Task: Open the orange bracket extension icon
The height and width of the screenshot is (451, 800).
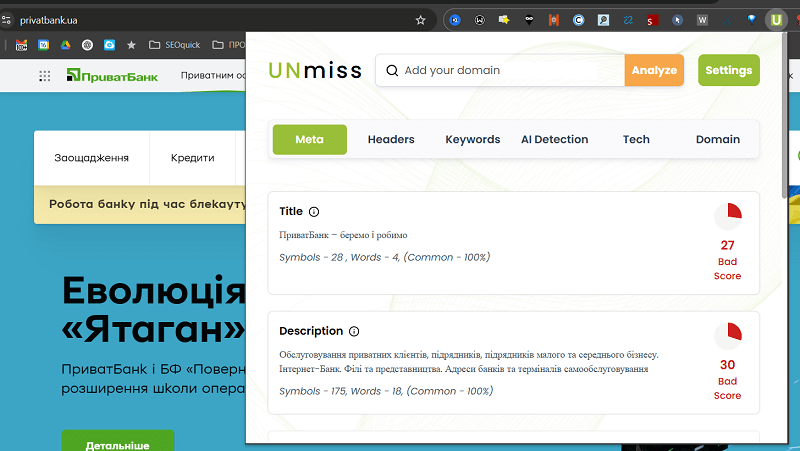Action: 554,20
